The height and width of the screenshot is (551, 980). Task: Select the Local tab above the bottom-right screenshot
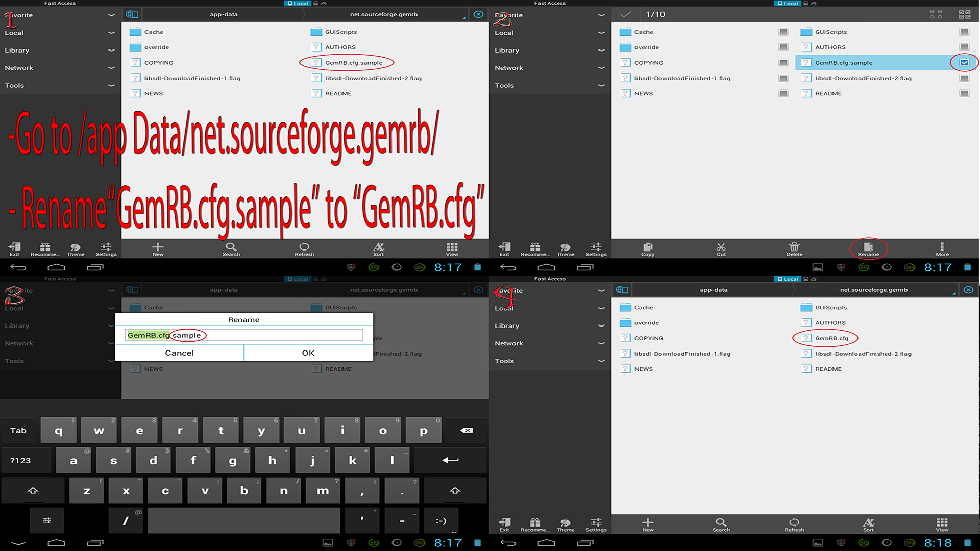tap(787, 279)
